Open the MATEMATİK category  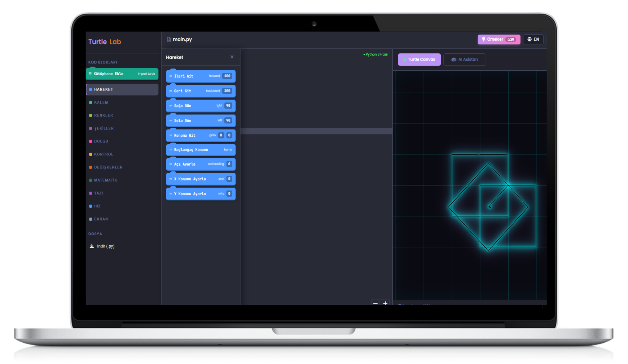point(122,180)
